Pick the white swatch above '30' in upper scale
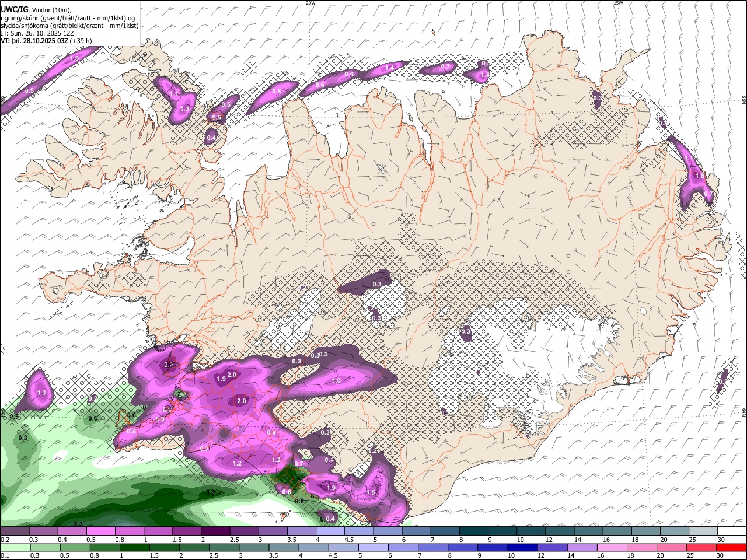Image resolution: width=747 pixels, height=560 pixels. coord(732,531)
